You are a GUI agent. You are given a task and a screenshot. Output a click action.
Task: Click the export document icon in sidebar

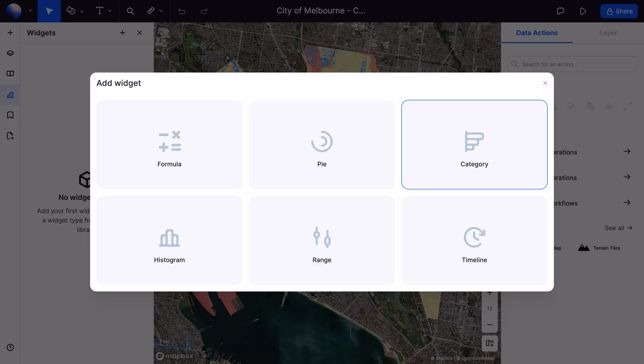point(10,136)
